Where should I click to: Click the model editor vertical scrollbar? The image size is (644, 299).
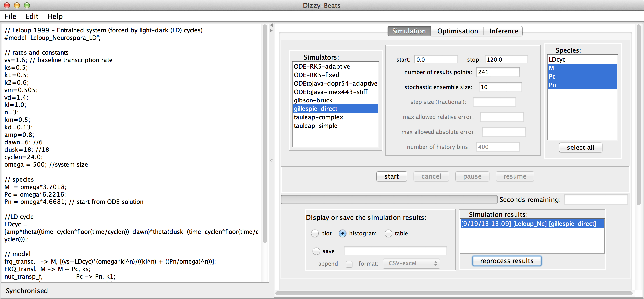point(265,133)
